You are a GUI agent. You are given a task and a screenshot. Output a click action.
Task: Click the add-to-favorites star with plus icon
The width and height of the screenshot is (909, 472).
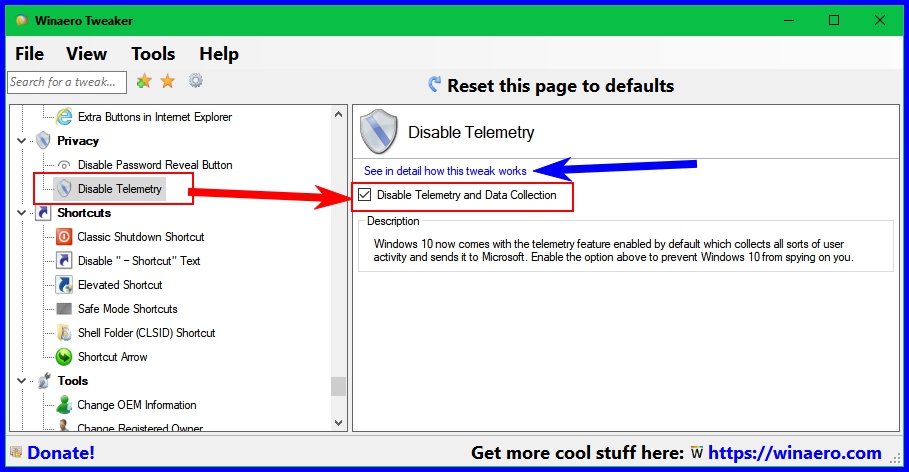point(144,81)
